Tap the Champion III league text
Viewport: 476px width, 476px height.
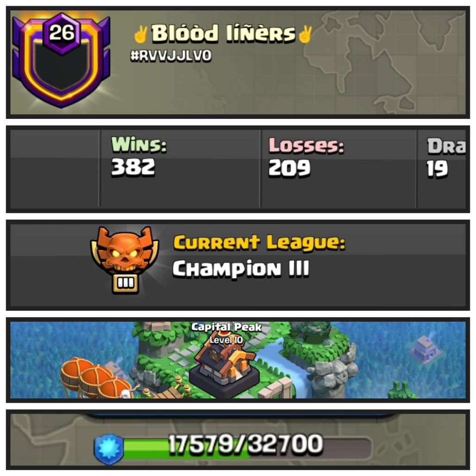pyautogui.click(x=241, y=269)
